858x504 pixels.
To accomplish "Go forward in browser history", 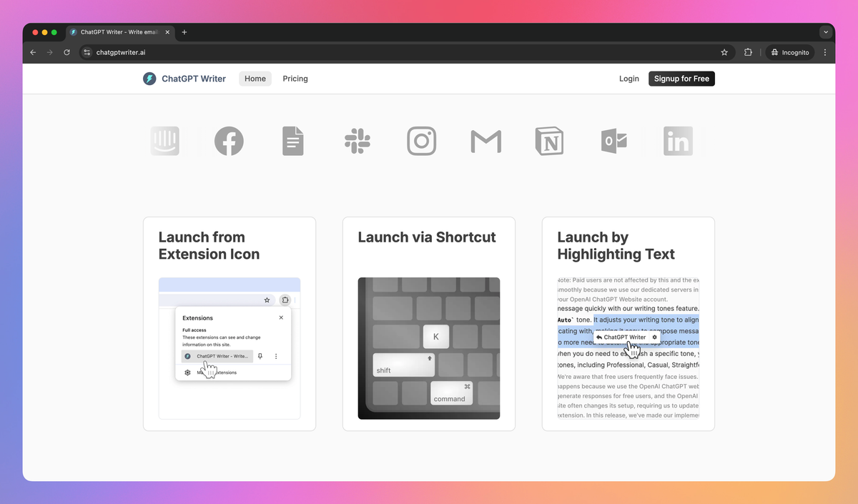I will click(50, 52).
